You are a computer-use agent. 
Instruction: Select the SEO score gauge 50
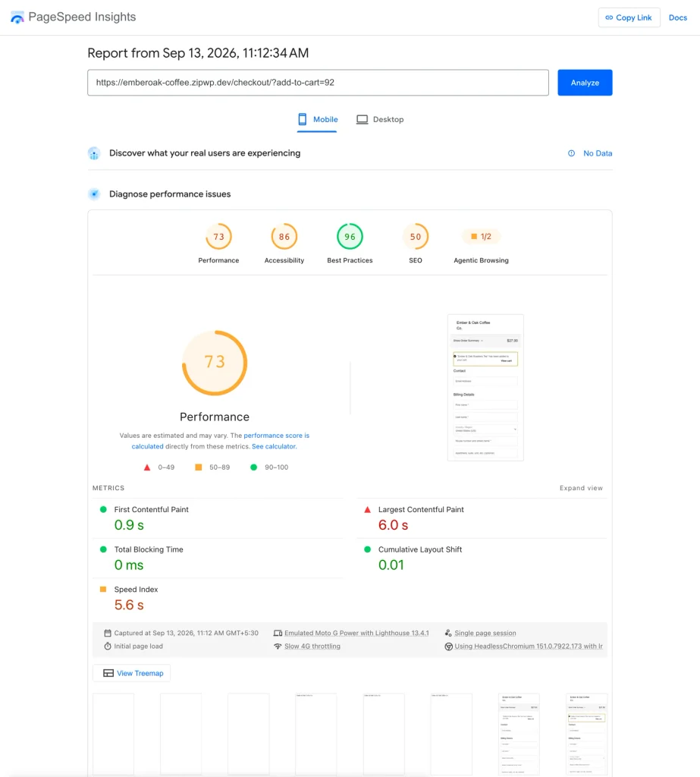click(415, 237)
